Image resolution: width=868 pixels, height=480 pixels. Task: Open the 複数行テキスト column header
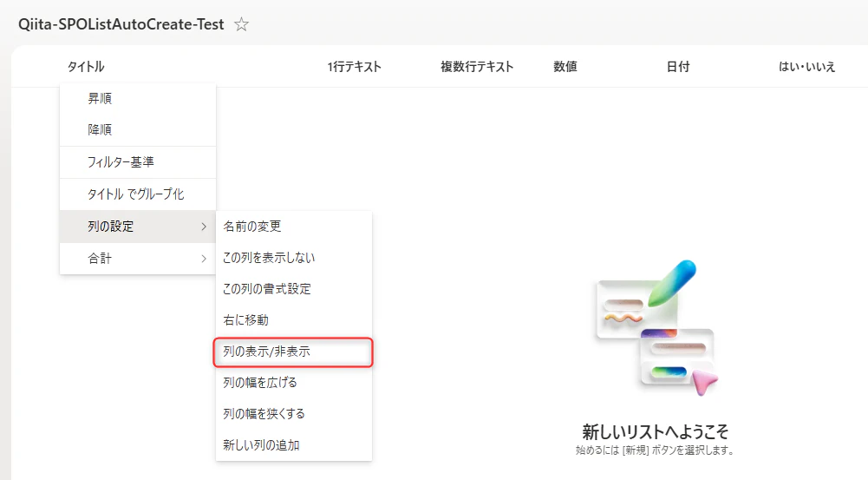[477, 67]
